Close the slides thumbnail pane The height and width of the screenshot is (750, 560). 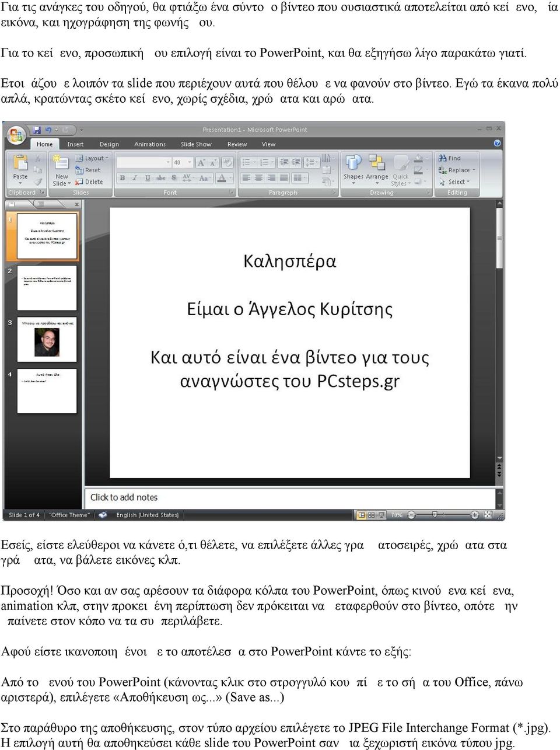click(x=77, y=204)
